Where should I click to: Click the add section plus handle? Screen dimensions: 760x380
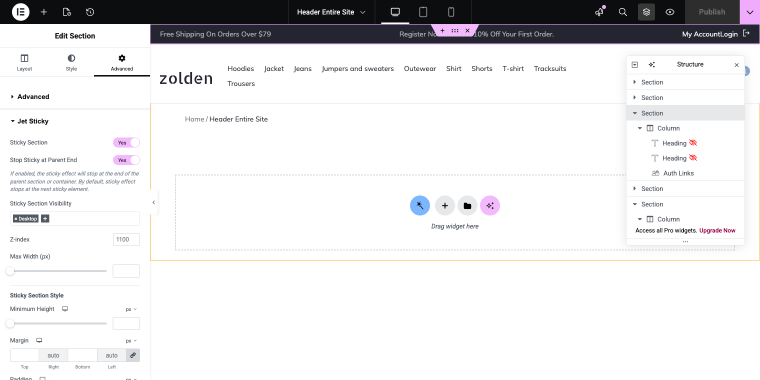(443, 31)
